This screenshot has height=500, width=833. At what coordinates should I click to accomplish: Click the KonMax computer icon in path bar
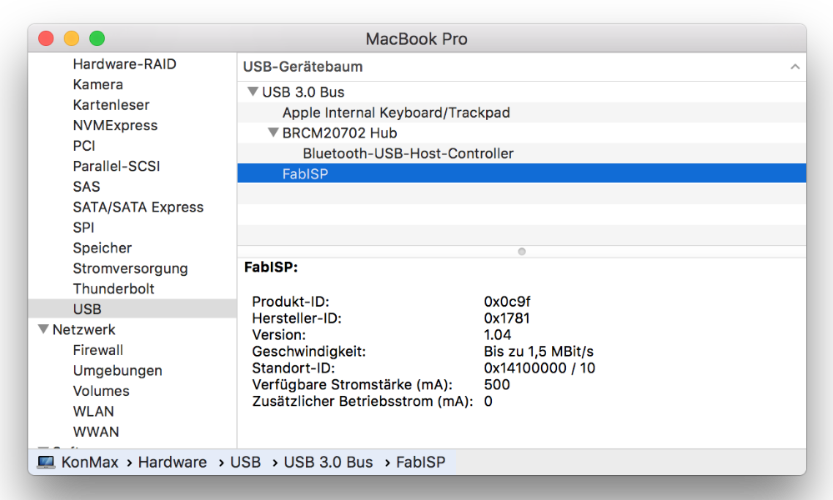point(46,462)
